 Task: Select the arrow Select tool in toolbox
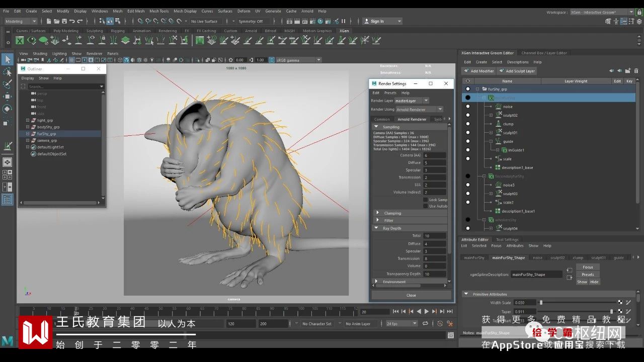[x=8, y=59]
